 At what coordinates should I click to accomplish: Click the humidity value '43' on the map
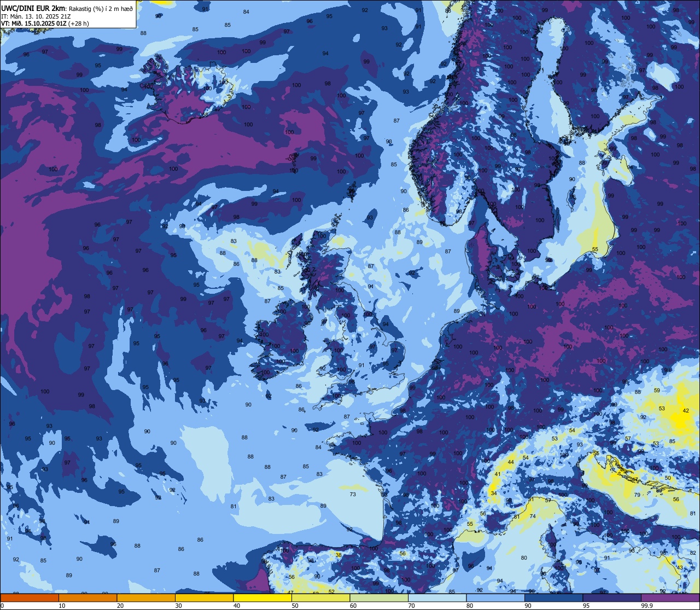point(680,568)
